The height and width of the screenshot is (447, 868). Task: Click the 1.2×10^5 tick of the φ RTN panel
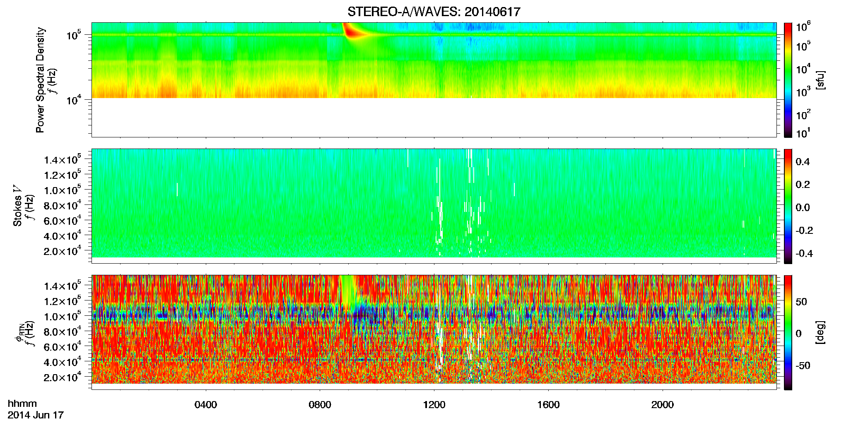click(x=63, y=301)
